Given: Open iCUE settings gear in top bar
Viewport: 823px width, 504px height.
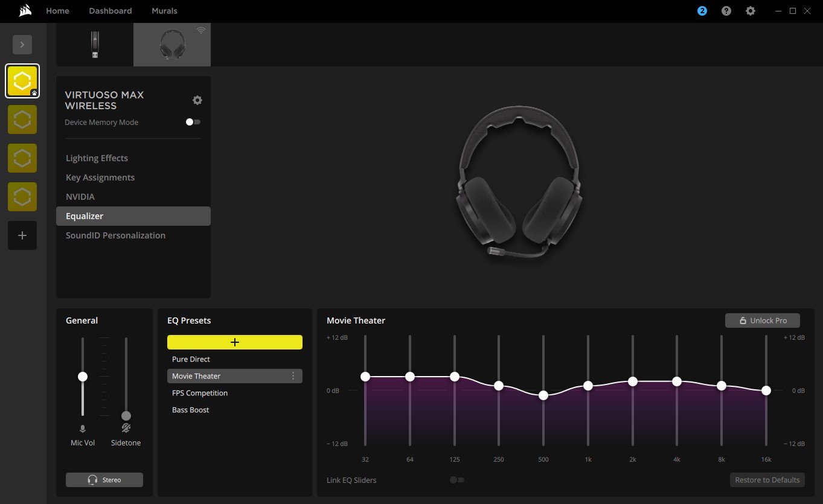Looking at the screenshot, I should (751, 11).
